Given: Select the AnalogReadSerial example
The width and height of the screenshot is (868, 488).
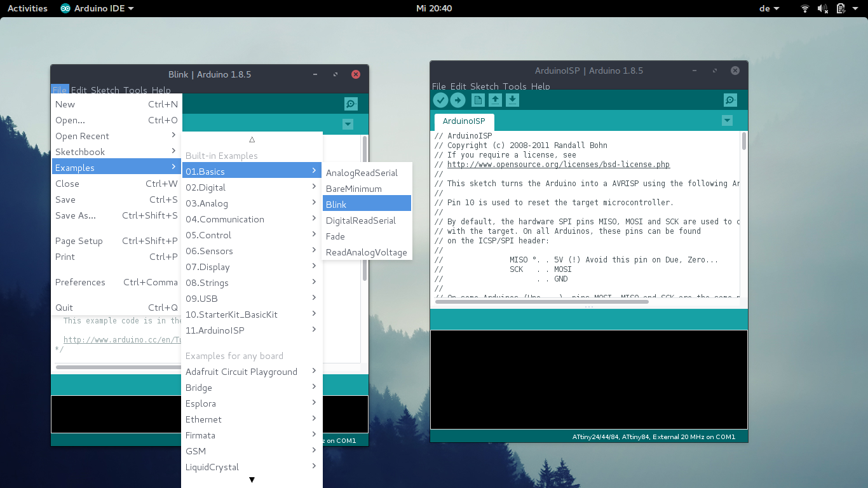Looking at the screenshot, I should [367, 173].
